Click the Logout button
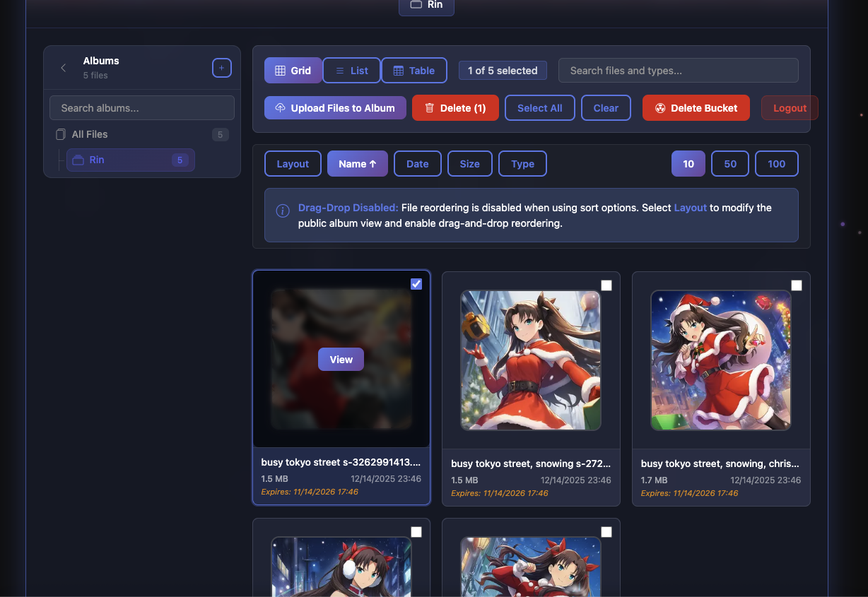Screen dimensions: 868x597 pyautogui.click(x=790, y=108)
